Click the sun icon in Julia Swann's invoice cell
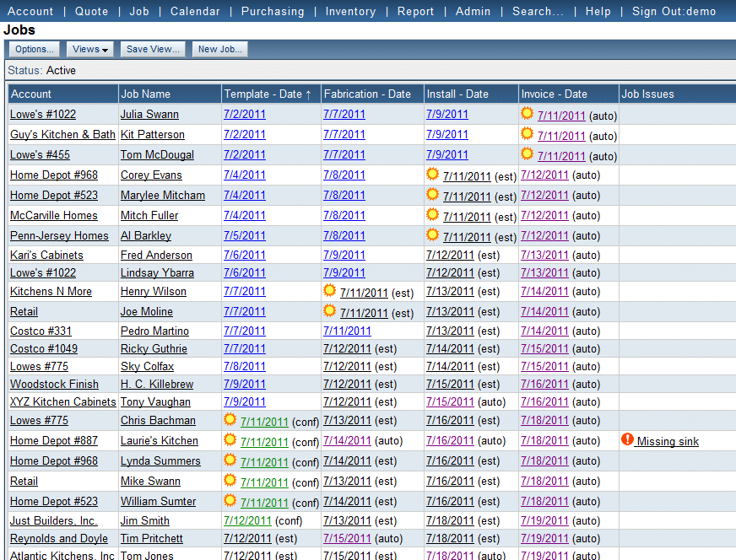 coord(528,113)
